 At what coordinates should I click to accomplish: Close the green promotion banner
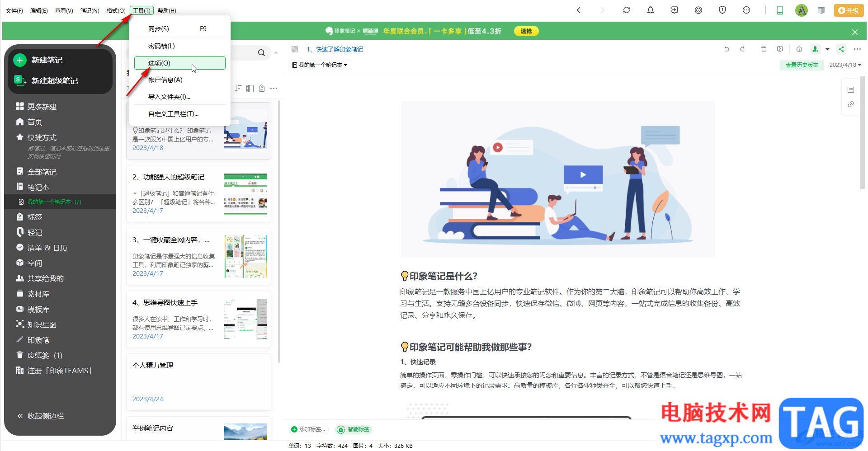[x=854, y=32]
